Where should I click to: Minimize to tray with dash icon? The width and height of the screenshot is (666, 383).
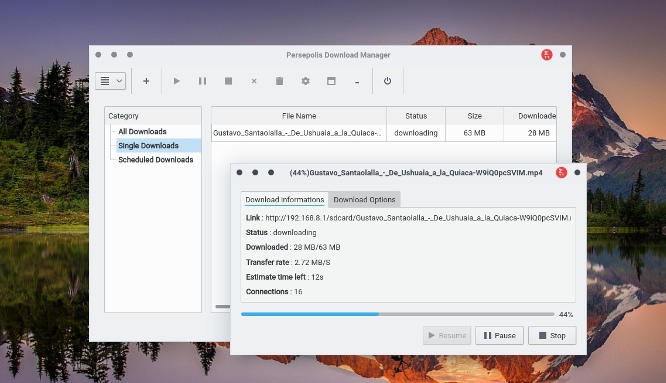click(357, 82)
